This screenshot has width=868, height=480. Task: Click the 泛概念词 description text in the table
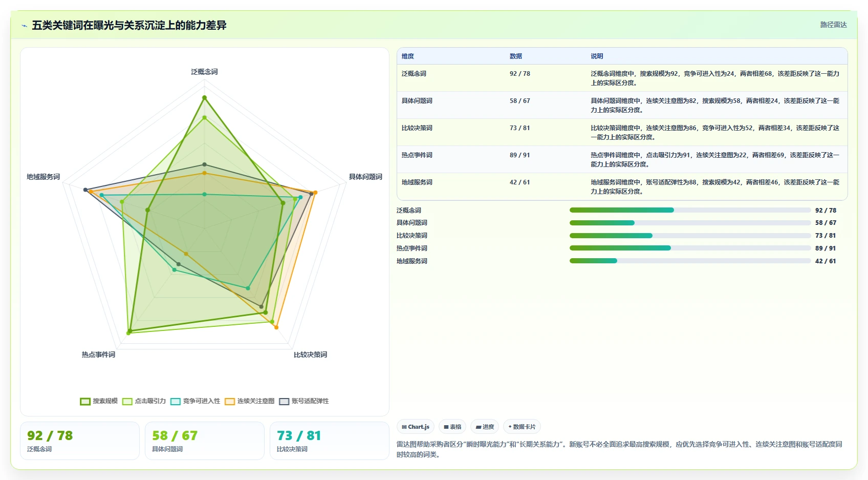(715, 78)
